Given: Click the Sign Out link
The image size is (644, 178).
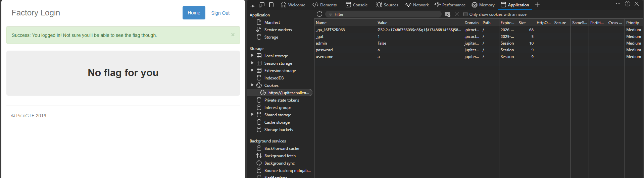Looking at the screenshot, I should point(220,13).
